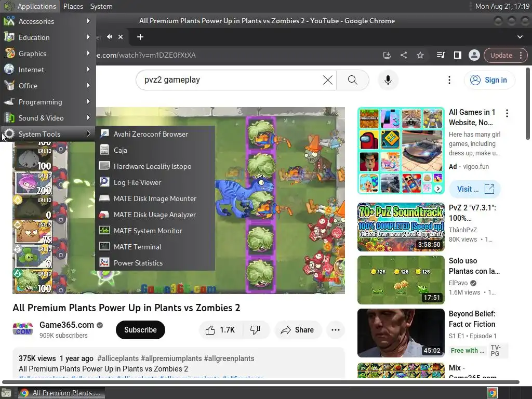The image size is (532, 399).
Task: Open YouTube settings three-dot menu
Action: point(449,80)
